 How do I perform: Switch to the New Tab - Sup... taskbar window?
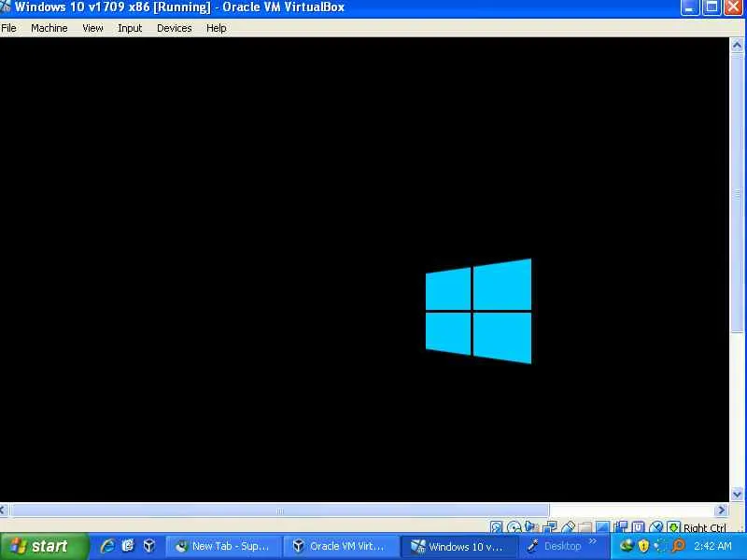click(x=223, y=546)
